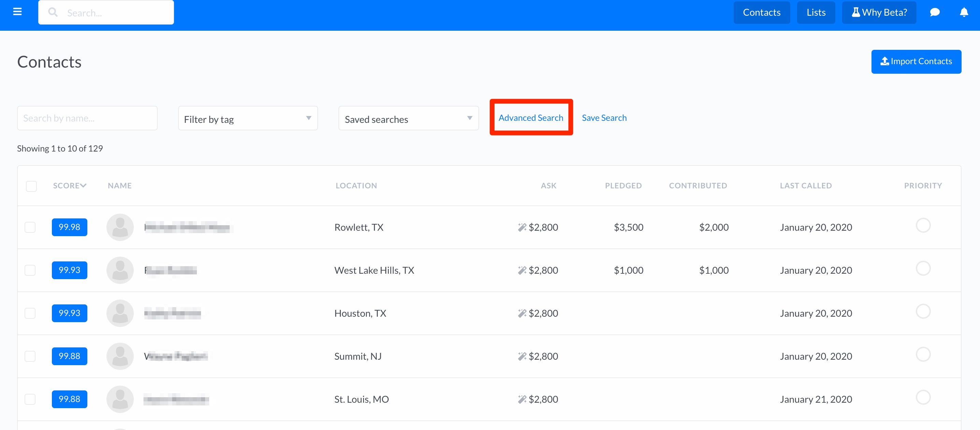The image size is (980, 430).
Task: Click the St. Louis, MO location cell
Action: point(361,400)
